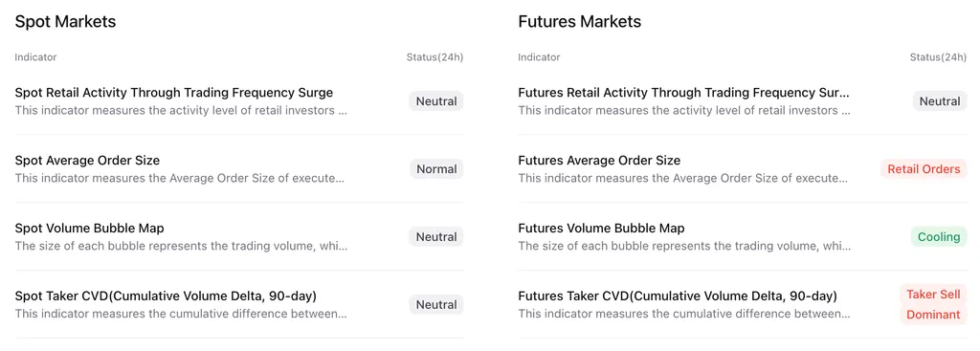
Task: Click Status(24h) column header under Futures Markets
Action: click(x=938, y=57)
